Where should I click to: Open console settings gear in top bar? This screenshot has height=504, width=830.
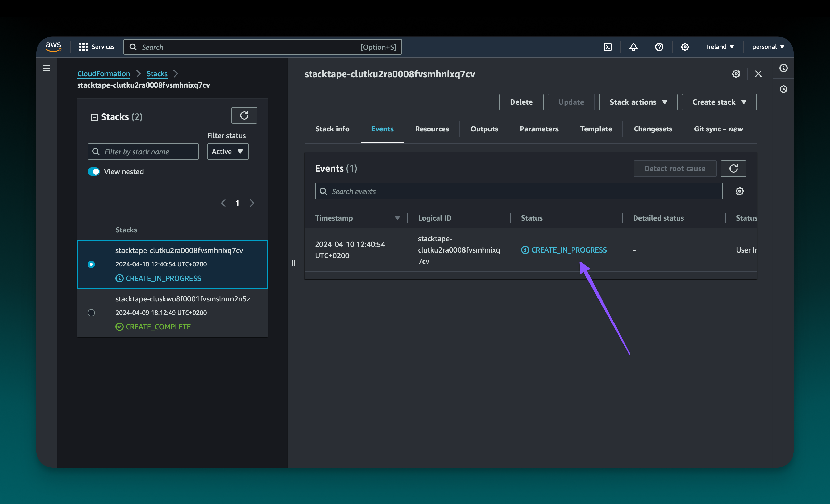[x=685, y=47]
